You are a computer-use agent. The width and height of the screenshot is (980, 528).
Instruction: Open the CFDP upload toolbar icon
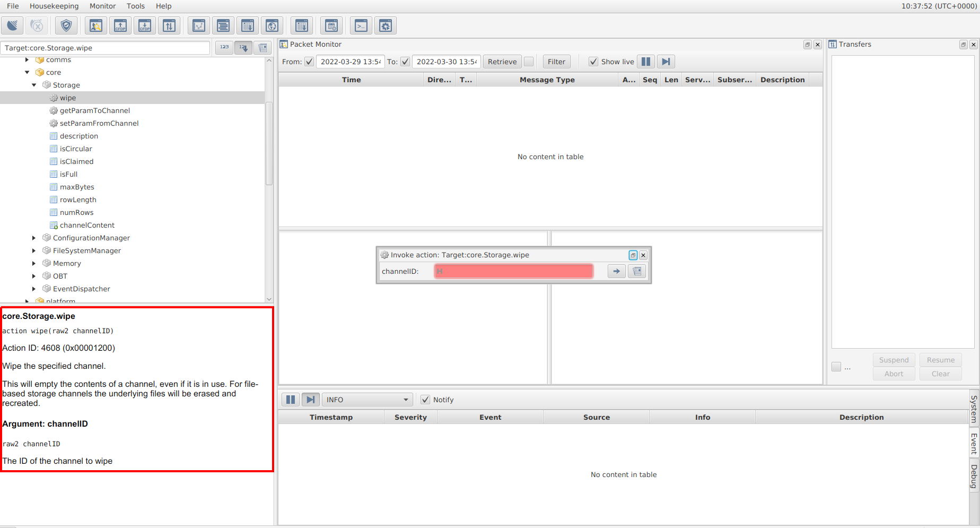pos(120,25)
